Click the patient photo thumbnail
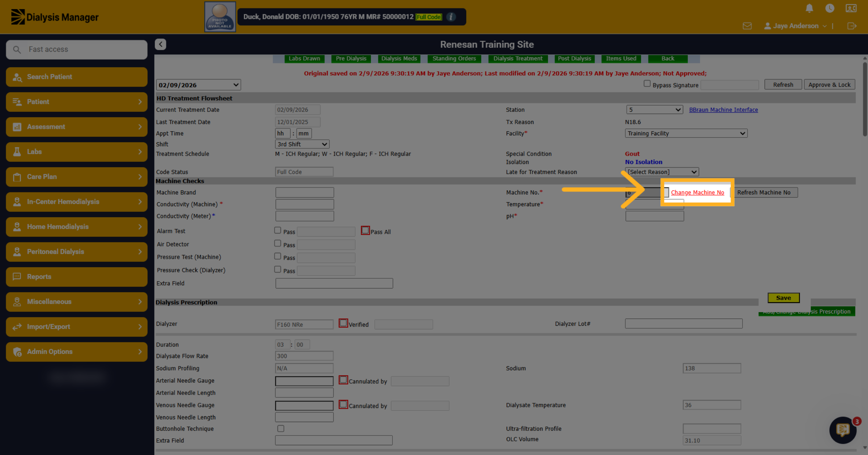 pyautogui.click(x=220, y=17)
